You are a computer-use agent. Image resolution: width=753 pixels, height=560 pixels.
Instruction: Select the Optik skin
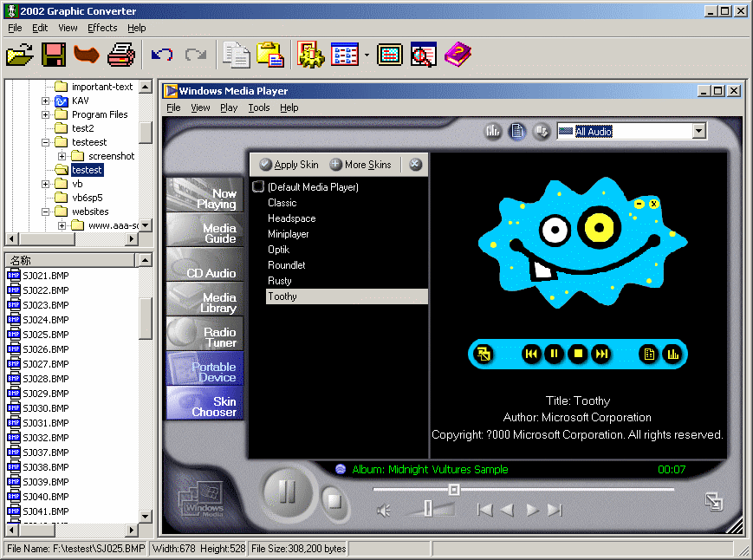click(x=278, y=250)
